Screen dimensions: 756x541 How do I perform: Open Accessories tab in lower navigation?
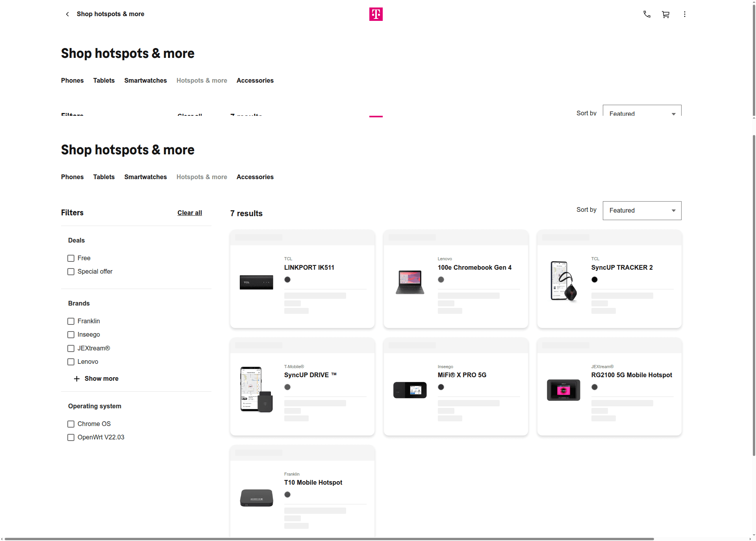255,177
